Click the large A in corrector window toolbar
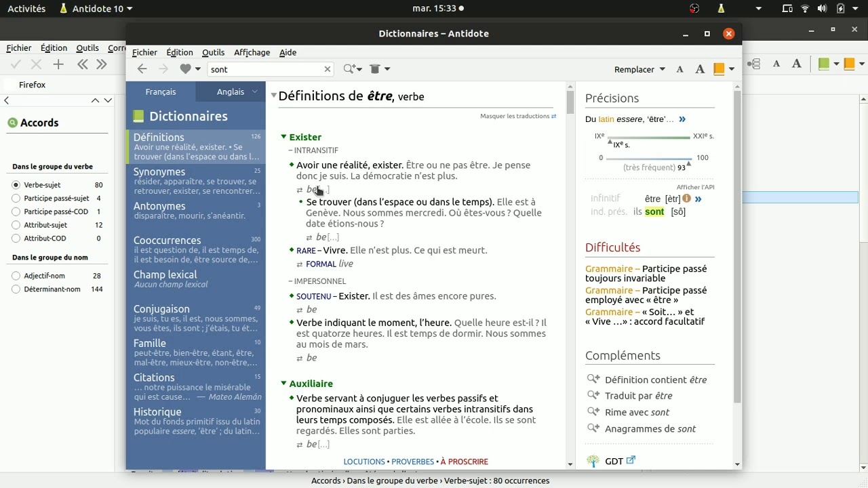 tap(797, 64)
